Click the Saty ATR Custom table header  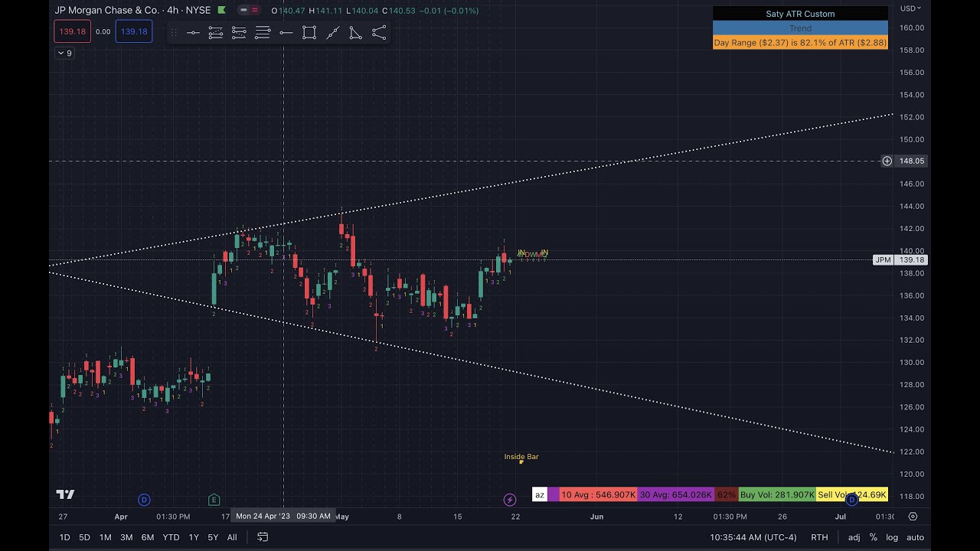tap(800, 14)
